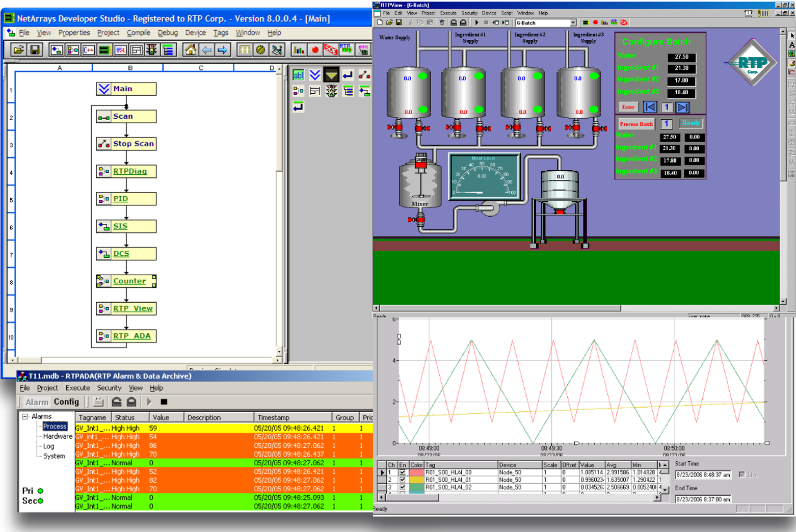This screenshot has height=532, width=796.
Task: Click the alarm clock icon in RTPView
Action: click(748, 13)
